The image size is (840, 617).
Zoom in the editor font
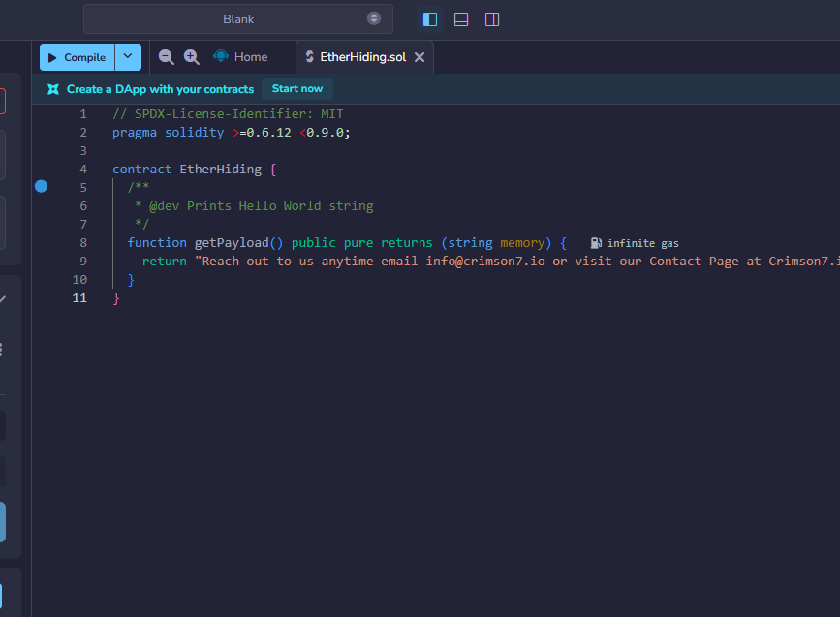(x=191, y=57)
